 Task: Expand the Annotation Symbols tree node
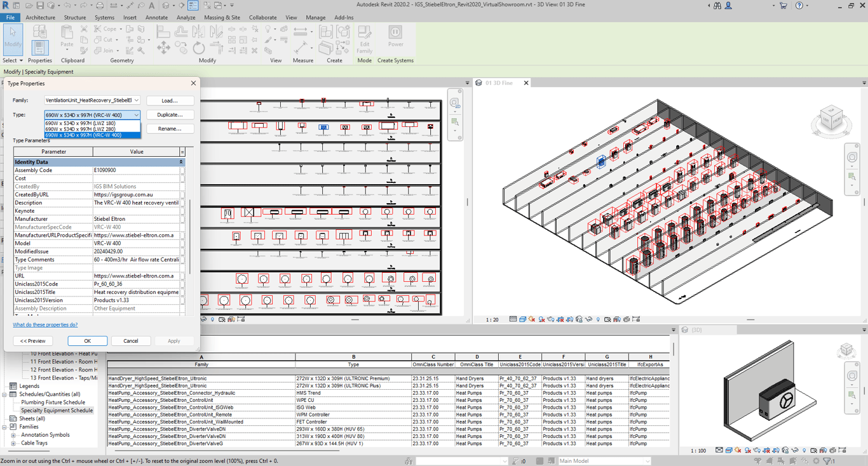[x=13, y=435]
